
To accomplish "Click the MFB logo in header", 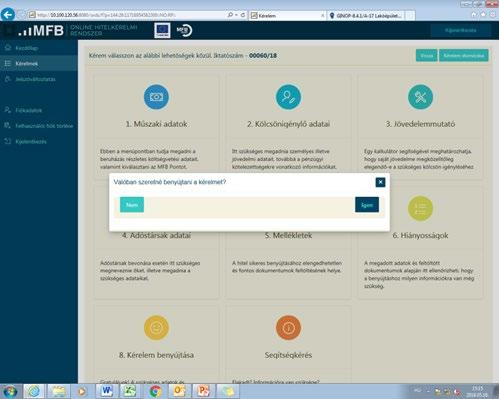I will [41, 31].
